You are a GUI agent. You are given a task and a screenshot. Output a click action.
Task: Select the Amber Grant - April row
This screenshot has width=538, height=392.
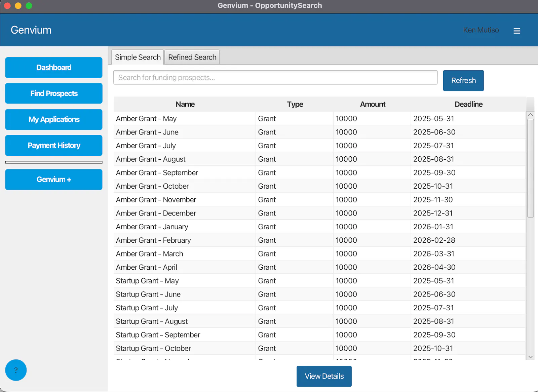(x=320, y=267)
